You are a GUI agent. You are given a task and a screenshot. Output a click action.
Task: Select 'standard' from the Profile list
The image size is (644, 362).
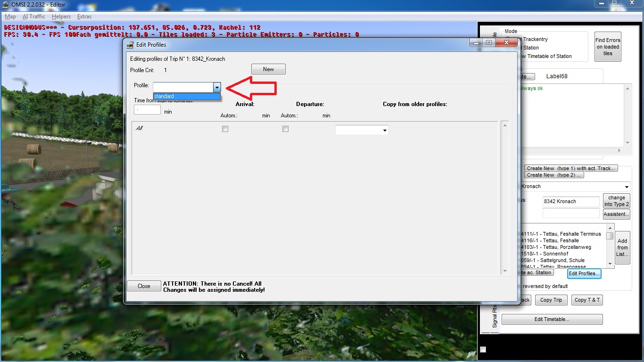point(187,97)
